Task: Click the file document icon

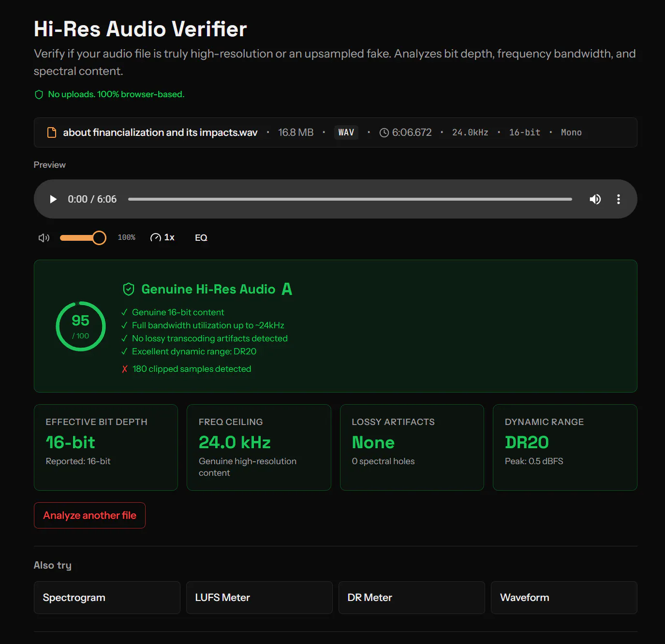Action: [51, 132]
